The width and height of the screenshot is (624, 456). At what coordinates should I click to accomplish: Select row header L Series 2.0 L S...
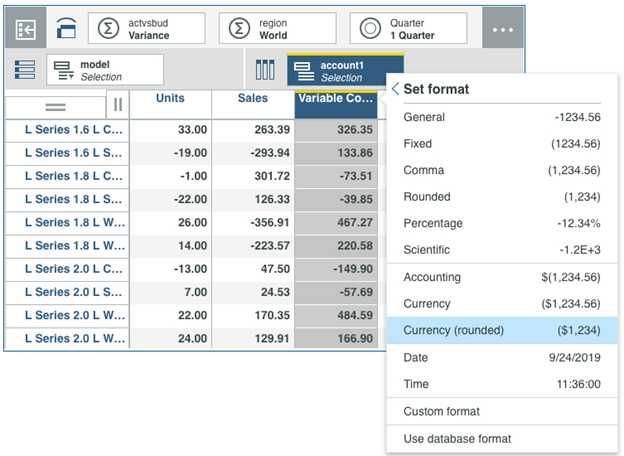click(x=67, y=292)
